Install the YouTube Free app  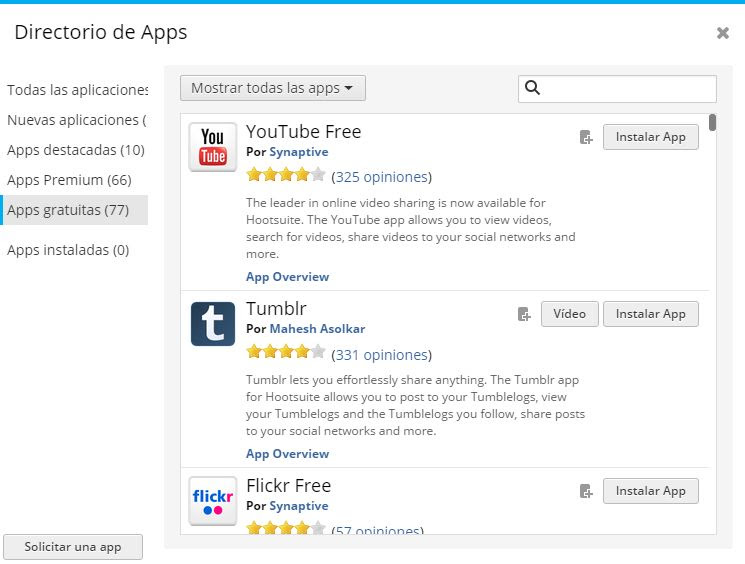650,137
